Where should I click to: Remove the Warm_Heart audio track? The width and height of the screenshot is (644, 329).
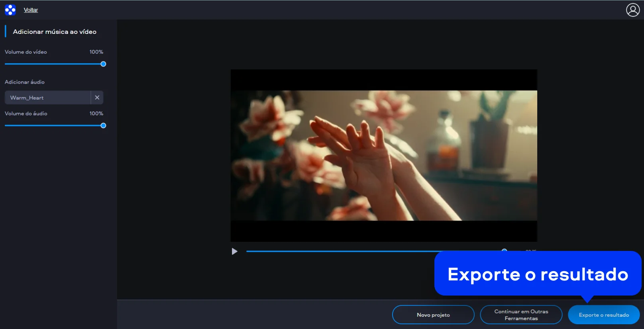(97, 98)
